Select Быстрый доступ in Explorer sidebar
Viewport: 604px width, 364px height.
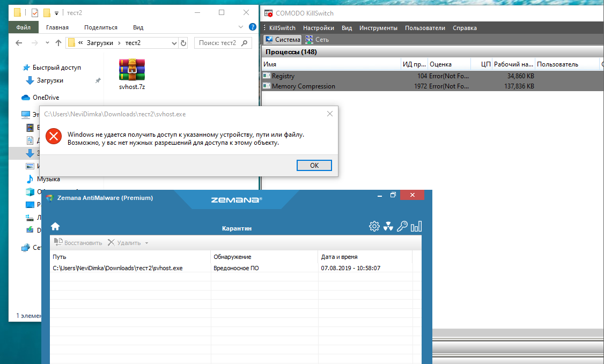(57, 68)
